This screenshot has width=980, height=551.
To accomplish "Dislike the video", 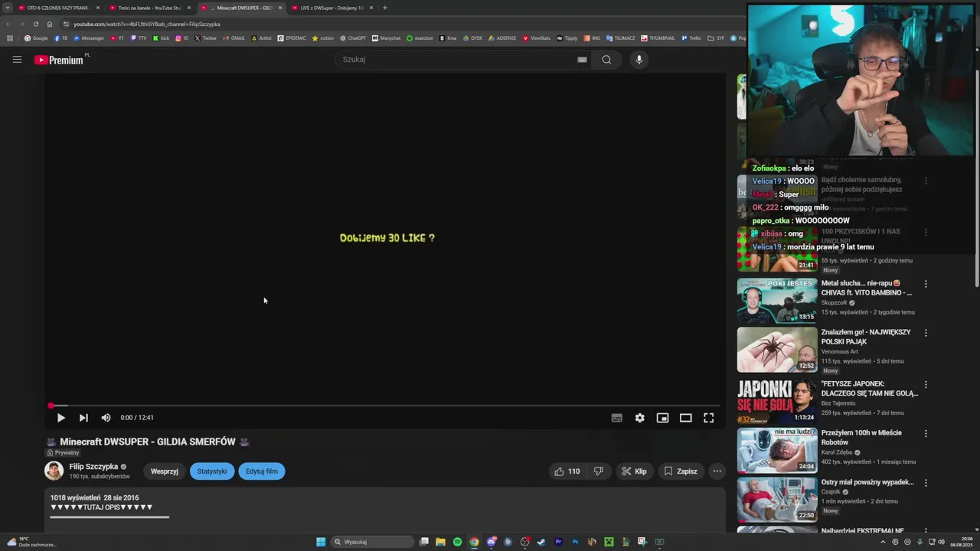I will pyautogui.click(x=599, y=471).
